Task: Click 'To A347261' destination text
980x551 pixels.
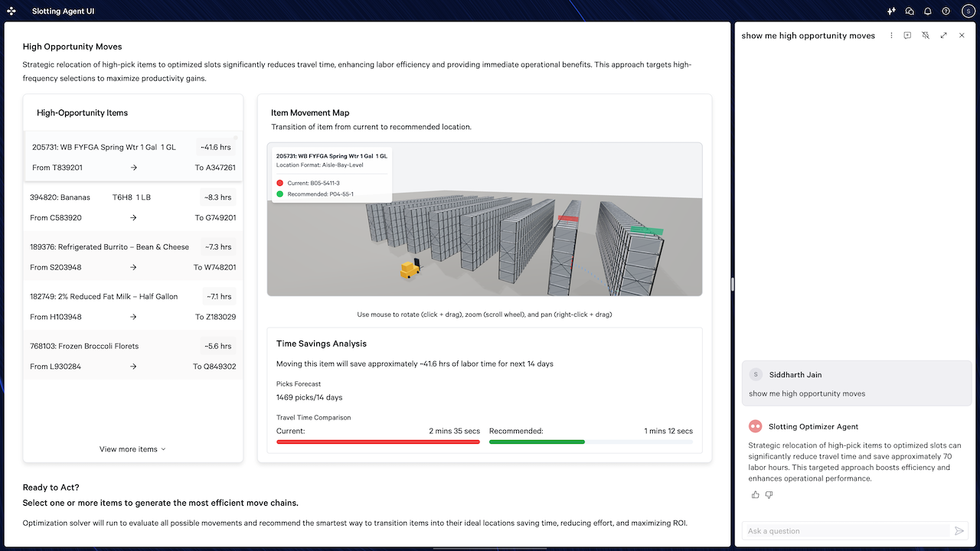Action: point(215,168)
